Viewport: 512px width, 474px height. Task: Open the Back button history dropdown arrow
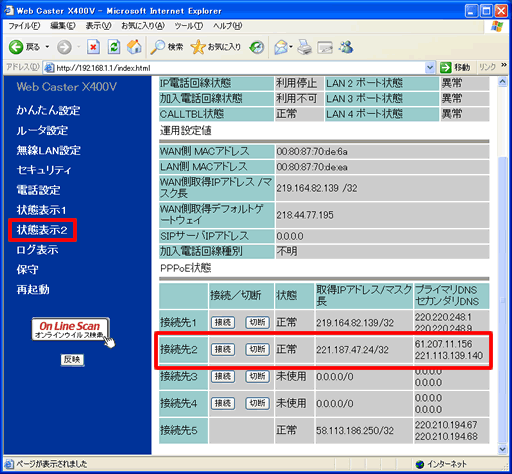(47, 47)
